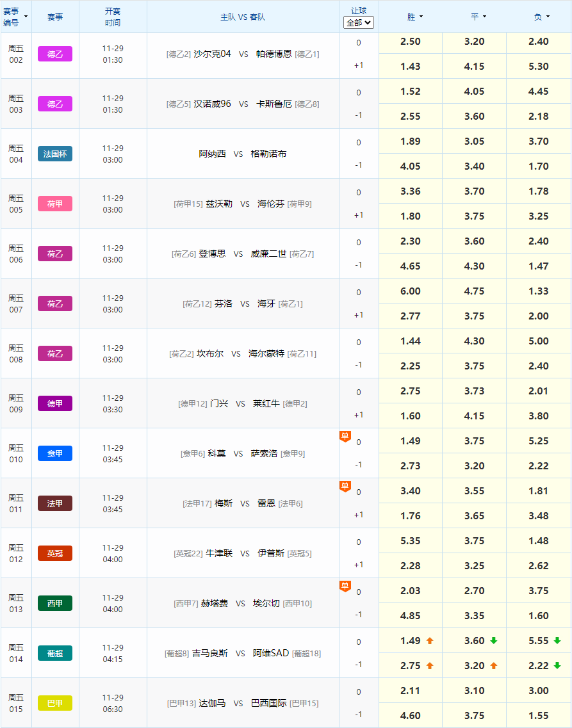Click the 荷乙 tag for match 007

[x=55, y=303]
